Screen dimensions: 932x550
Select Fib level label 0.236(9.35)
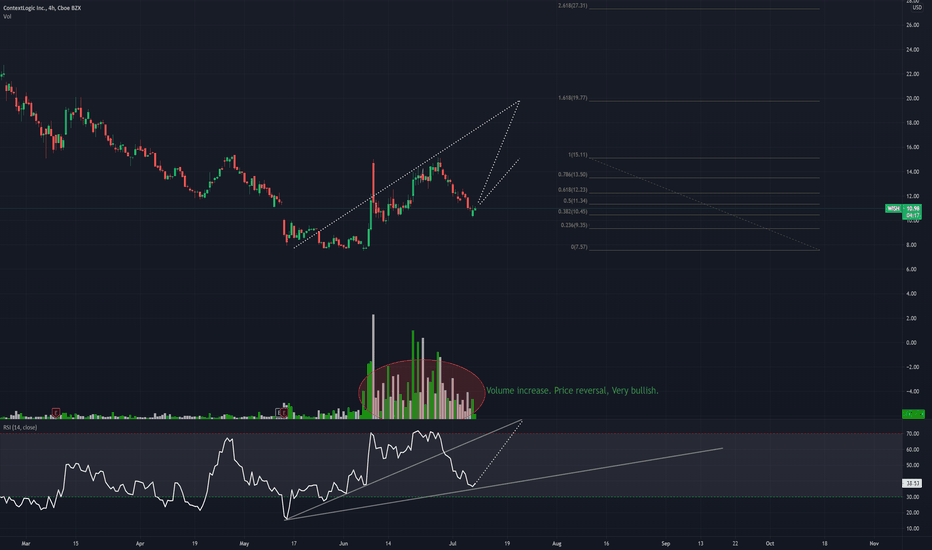[574, 225]
